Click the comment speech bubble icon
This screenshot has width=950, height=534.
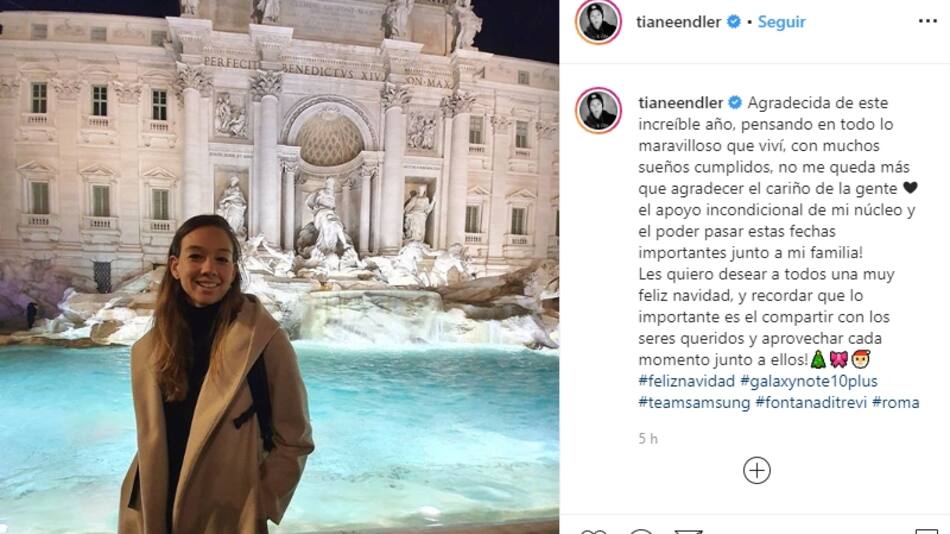(641, 531)
